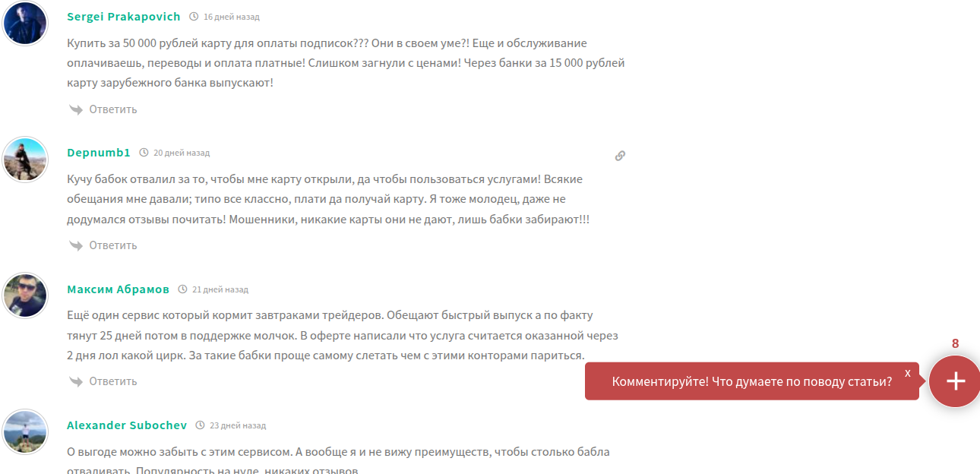Image resolution: width=980 pixels, height=474 pixels.
Task: Copy link icon on Depnumb1's comment
Action: coord(620,156)
